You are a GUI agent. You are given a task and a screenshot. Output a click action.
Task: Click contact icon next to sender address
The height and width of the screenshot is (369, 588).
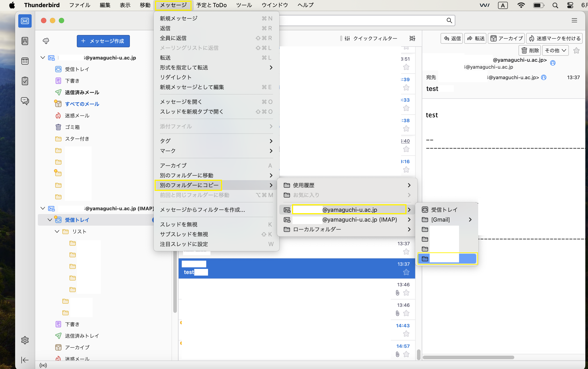point(553,63)
